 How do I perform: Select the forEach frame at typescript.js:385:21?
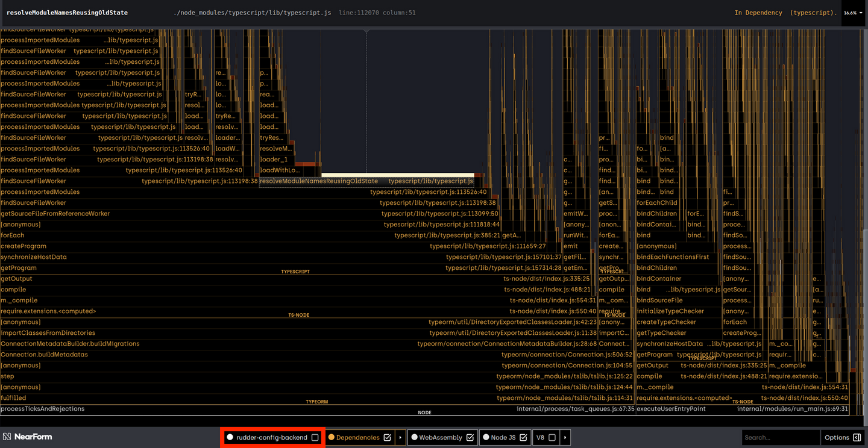(251, 235)
